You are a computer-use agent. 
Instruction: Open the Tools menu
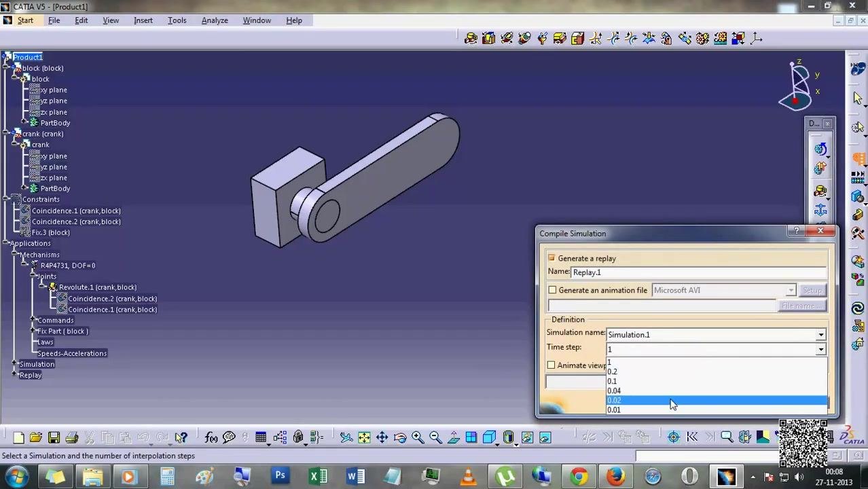(177, 20)
